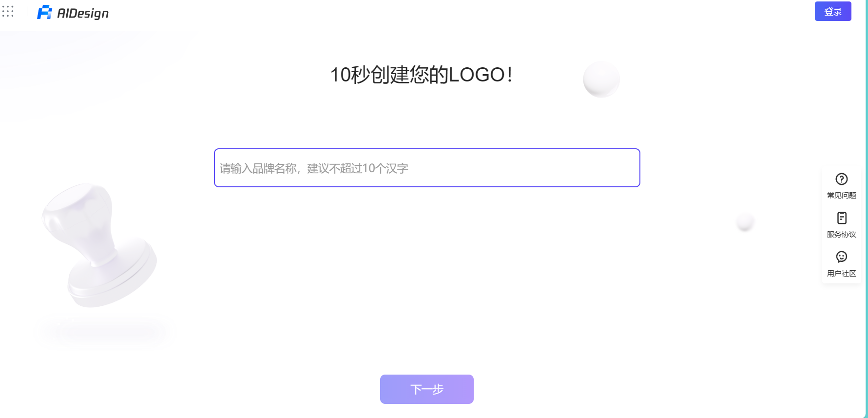The width and height of the screenshot is (868, 418).
Task: Open the dotted apps grid menu
Action: click(x=8, y=11)
